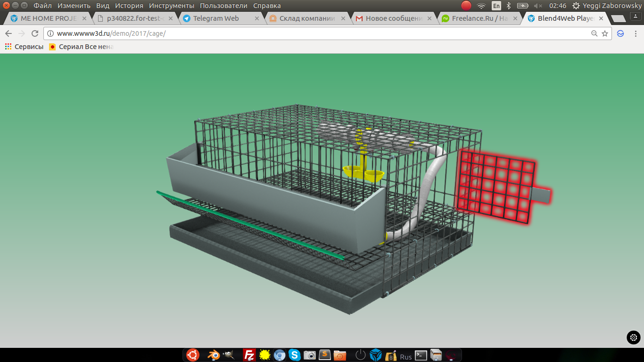Screen dimensions: 644x362
Task: Click the red recording indicator in top panel
Action: 466,6
